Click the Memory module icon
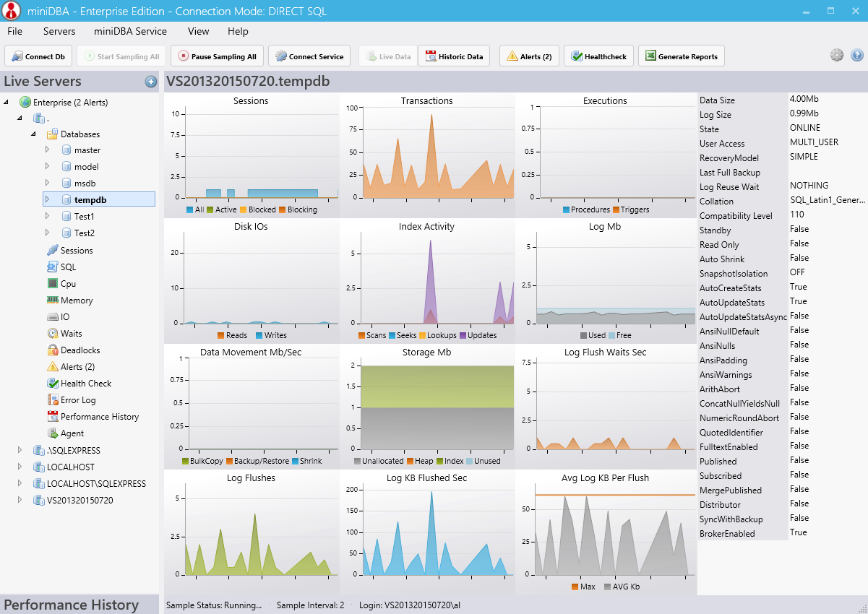Image resolution: width=868 pixels, height=614 pixels. 53,300
